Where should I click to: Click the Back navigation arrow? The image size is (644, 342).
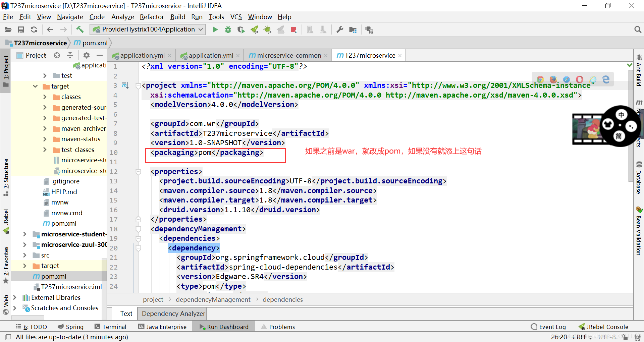[x=50, y=30]
